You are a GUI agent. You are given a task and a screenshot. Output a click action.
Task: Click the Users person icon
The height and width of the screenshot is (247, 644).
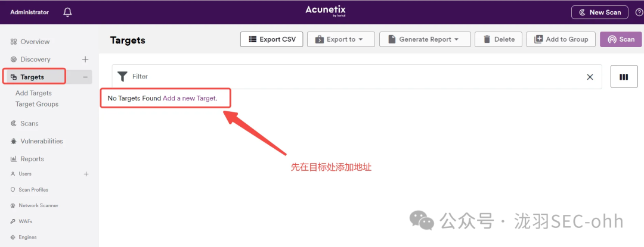(13, 174)
